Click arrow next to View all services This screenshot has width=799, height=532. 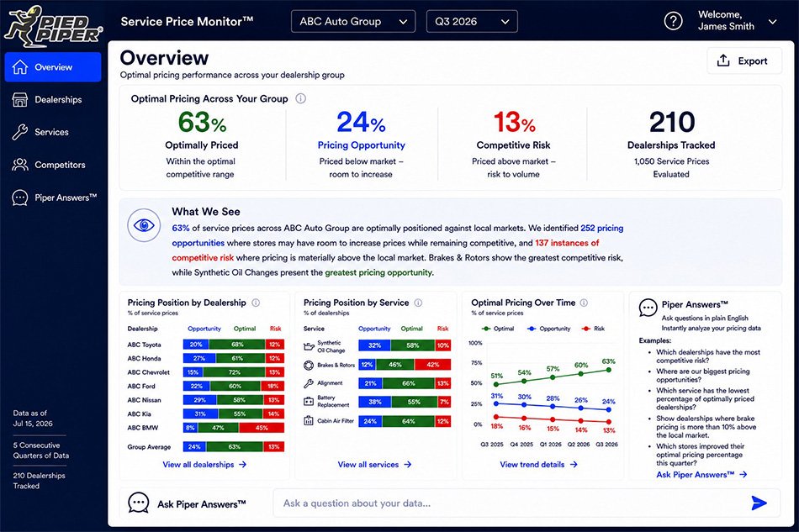click(408, 464)
